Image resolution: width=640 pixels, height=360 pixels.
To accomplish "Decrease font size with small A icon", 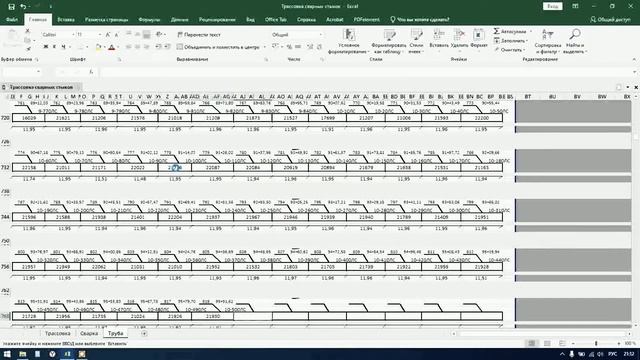I will click(116, 35).
